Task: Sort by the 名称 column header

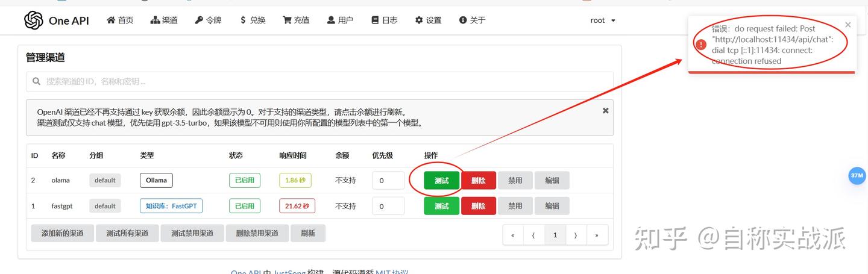Action: 58,155
